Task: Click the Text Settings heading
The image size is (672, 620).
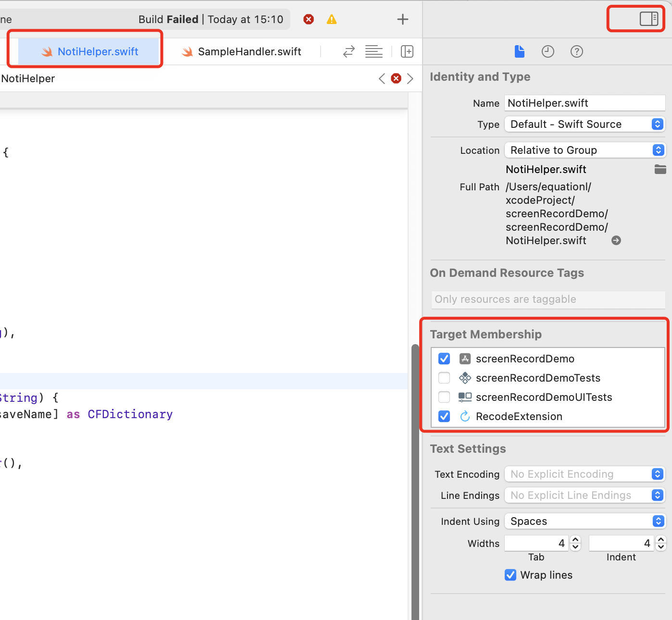Action: point(468,449)
